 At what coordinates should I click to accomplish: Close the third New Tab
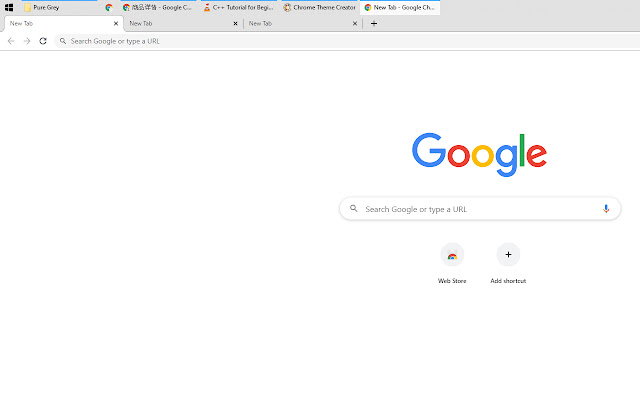(x=355, y=24)
